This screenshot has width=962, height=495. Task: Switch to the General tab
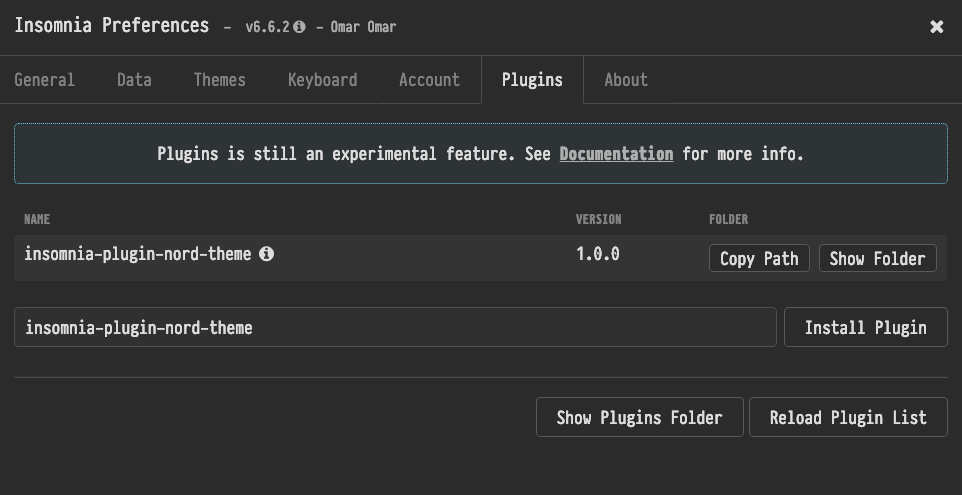coord(44,80)
